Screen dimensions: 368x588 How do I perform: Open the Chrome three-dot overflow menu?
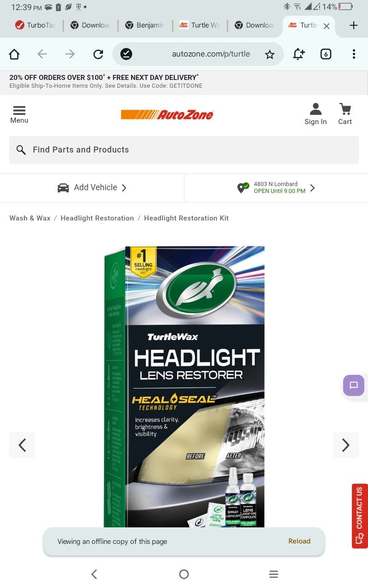pyautogui.click(x=354, y=54)
